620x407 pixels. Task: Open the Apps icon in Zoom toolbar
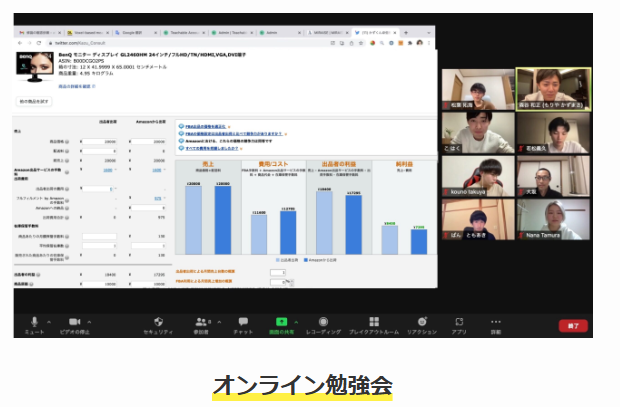pos(459,321)
